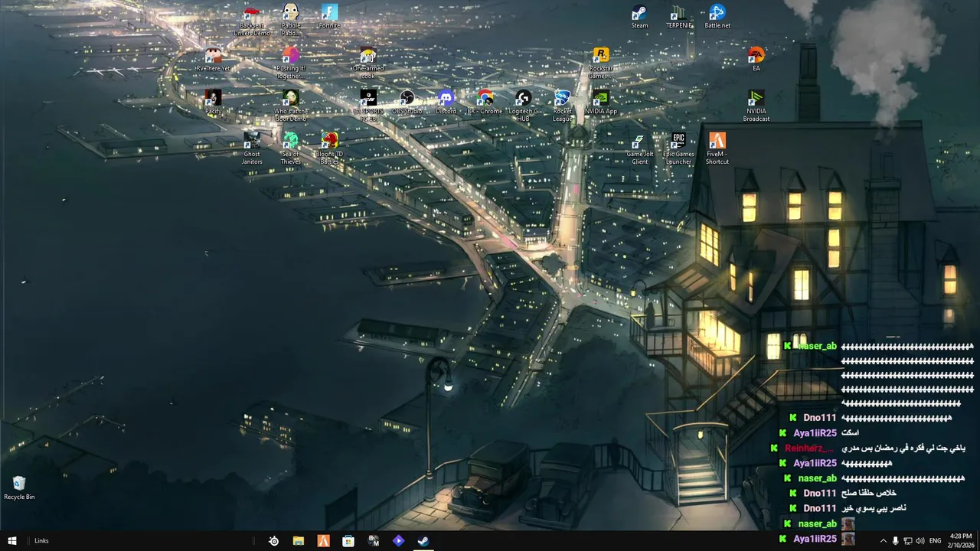980x551 pixels.
Task: Open the Epic Games Launcher icon
Action: [678, 149]
